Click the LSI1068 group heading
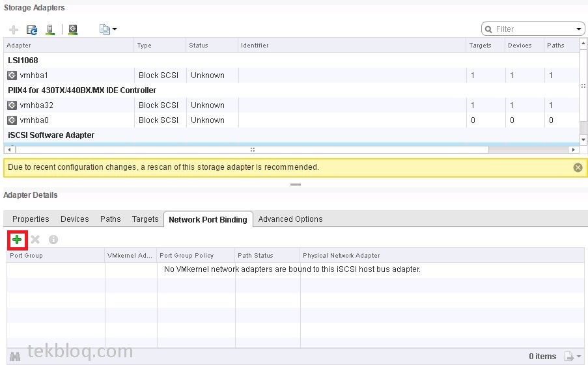The width and height of the screenshot is (588, 365). point(23,60)
